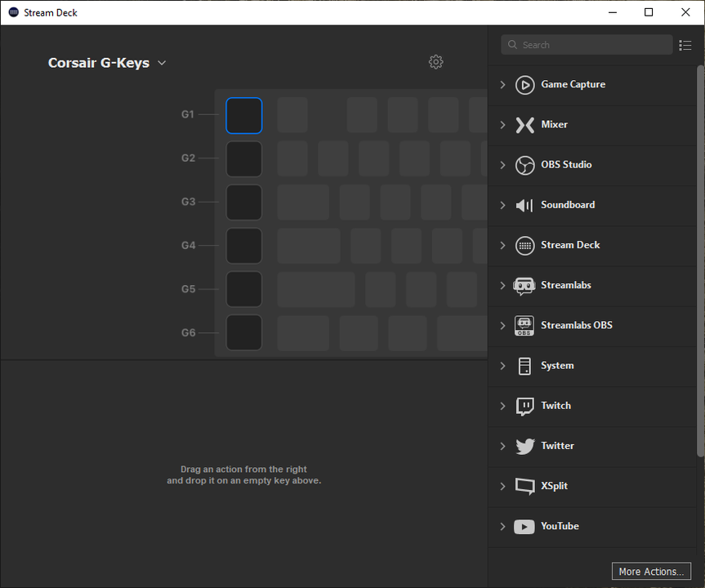Image resolution: width=705 pixels, height=588 pixels.
Task: Click the Streamlabs label
Action: [565, 285]
